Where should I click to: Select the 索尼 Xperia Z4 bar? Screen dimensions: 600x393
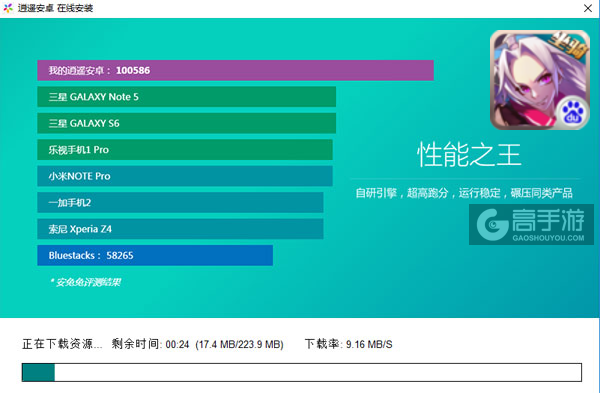[x=180, y=229]
